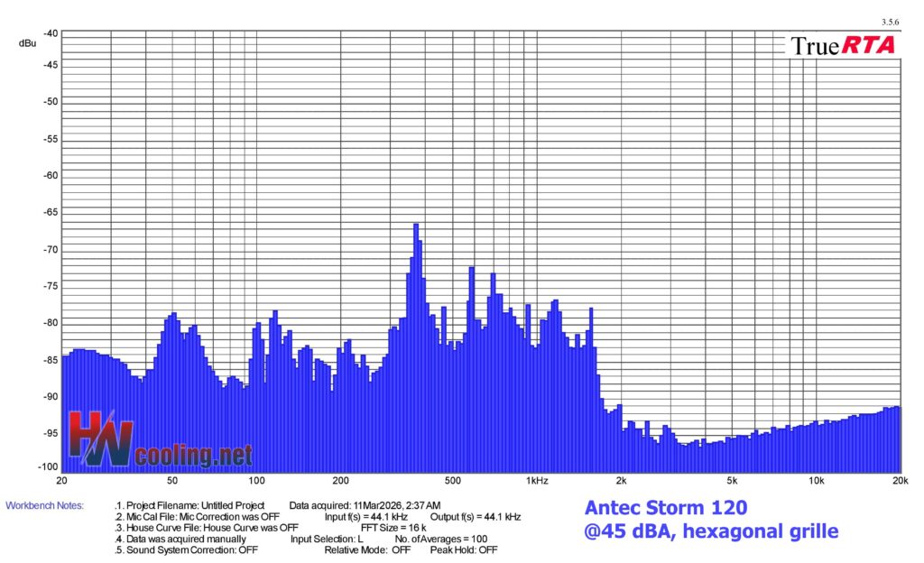Click the Input Selection: L setting
Viewport: 924px width, 563px height.
pos(327,539)
